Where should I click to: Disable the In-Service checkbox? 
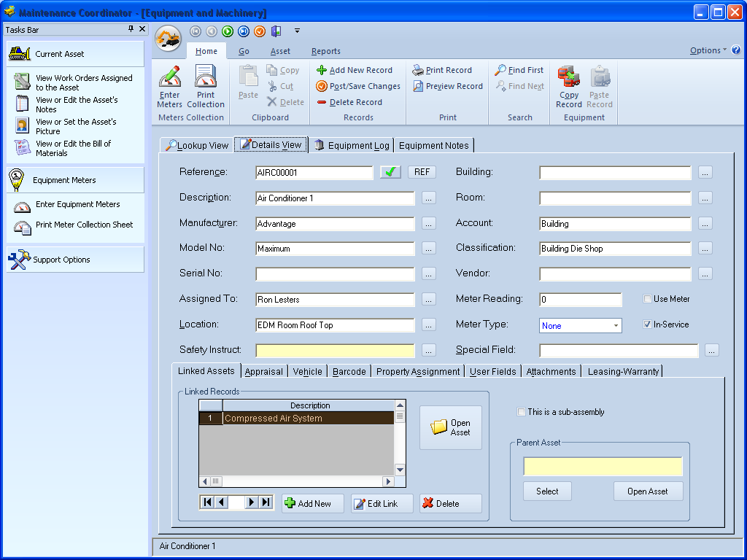pos(647,325)
